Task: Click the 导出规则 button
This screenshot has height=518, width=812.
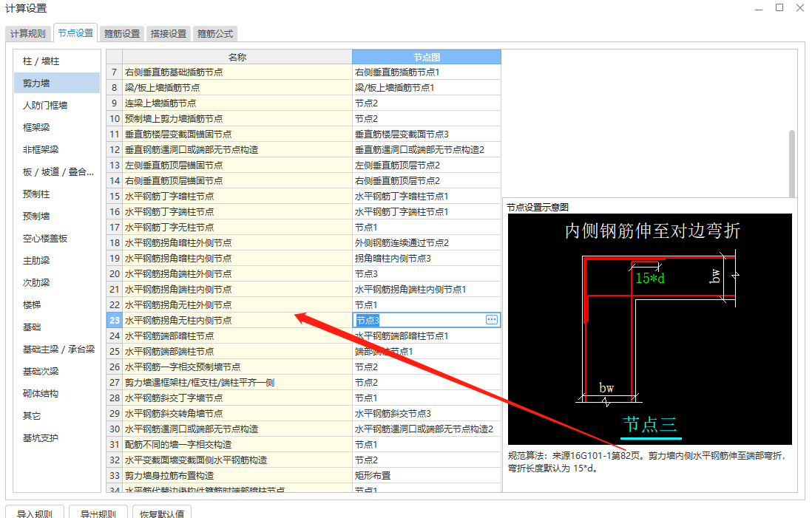Action: point(98,514)
